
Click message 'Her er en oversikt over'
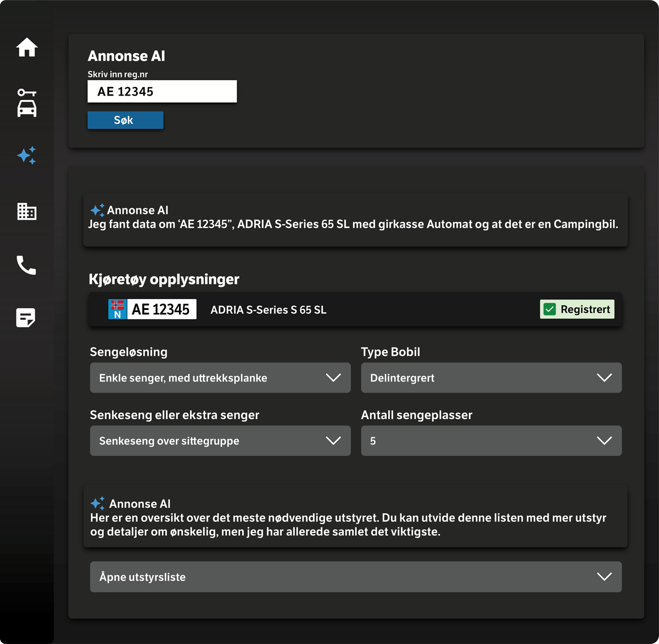pos(348,525)
